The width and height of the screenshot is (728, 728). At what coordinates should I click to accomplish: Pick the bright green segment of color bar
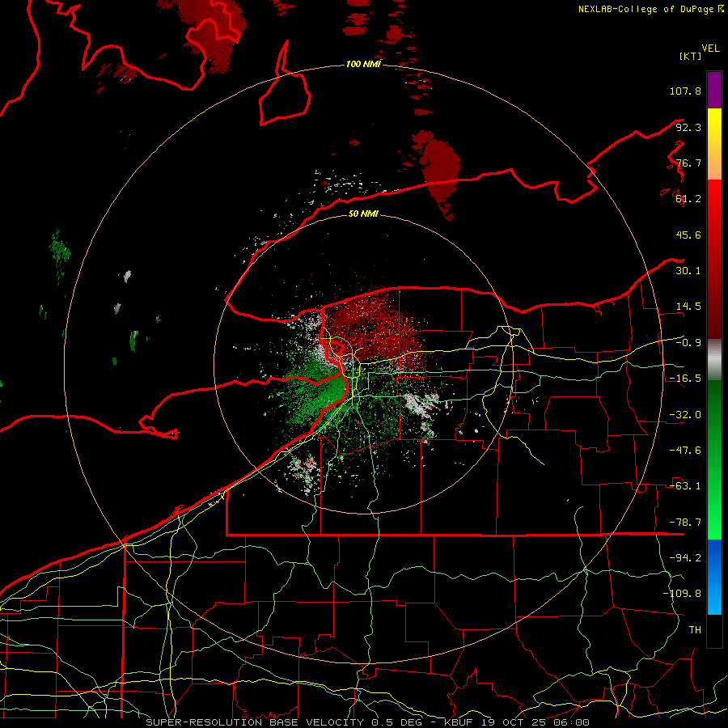[714, 459]
